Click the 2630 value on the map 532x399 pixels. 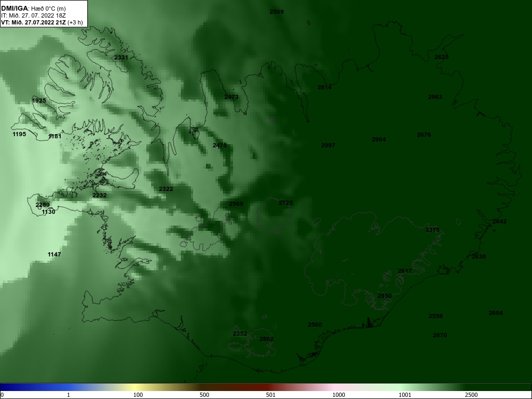[x=479, y=256]
